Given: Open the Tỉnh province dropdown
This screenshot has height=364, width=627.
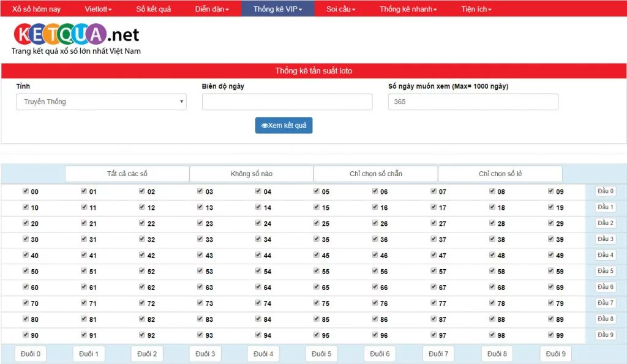Looking at the screenshot, I should click(x=101, y=102).
